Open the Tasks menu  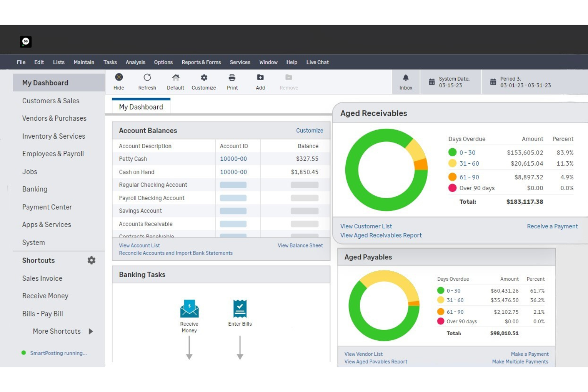click(110, 62)
